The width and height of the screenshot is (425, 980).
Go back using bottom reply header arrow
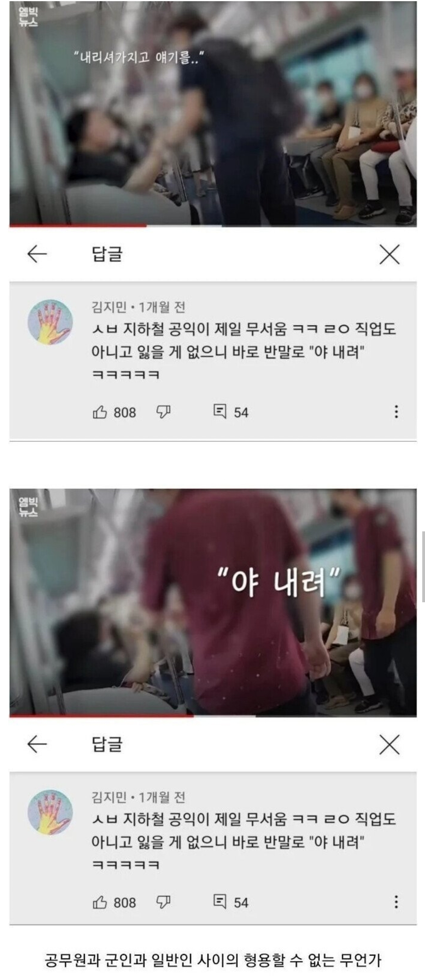coord(37,744)
